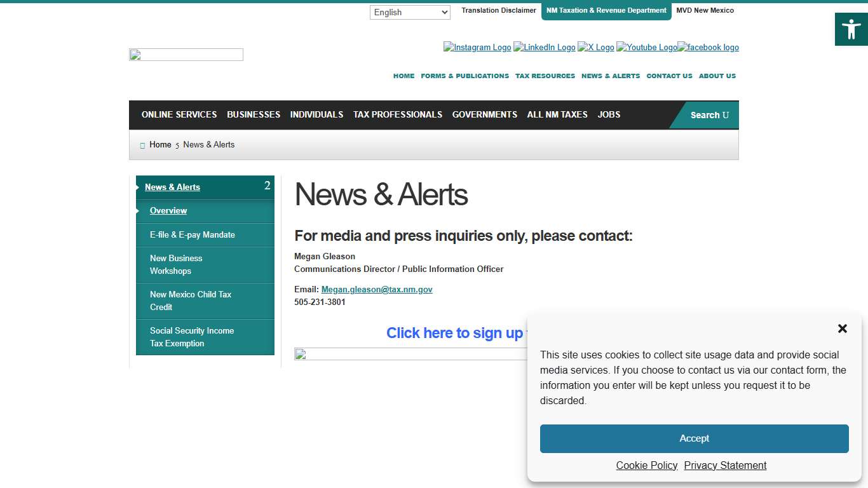Click the home icon in the breadcrumb
The image size is (868, 488).
(x=142, y=145)
